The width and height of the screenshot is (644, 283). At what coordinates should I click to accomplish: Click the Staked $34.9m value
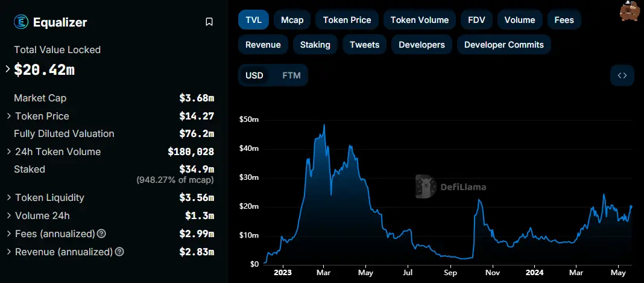pos(197,169)
